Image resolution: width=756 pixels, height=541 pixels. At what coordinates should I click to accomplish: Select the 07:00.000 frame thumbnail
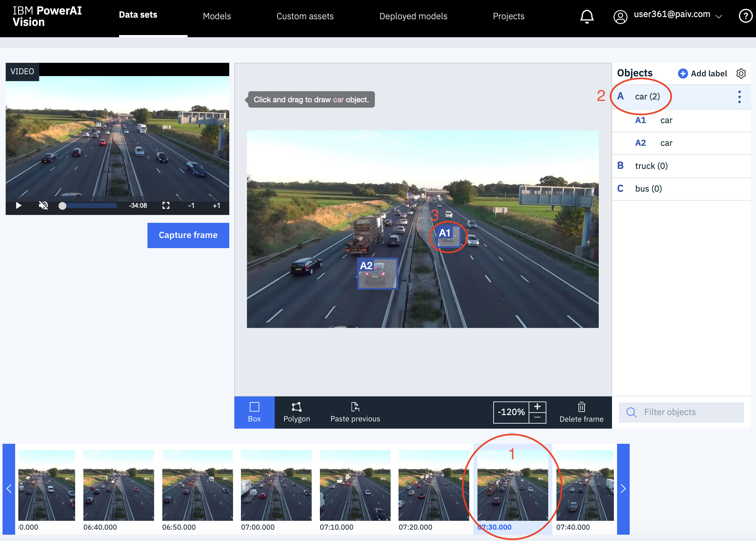click(x=276, y=485)
